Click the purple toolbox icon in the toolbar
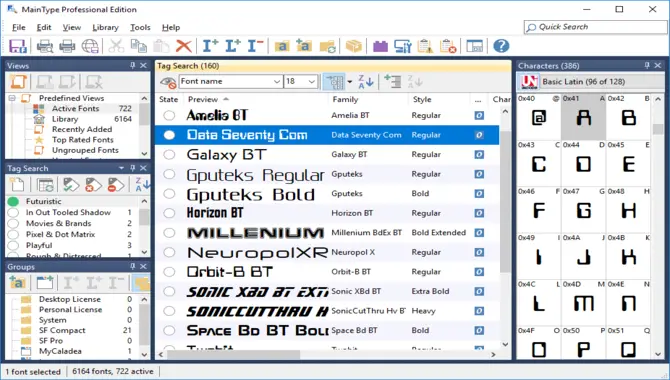 380,46
